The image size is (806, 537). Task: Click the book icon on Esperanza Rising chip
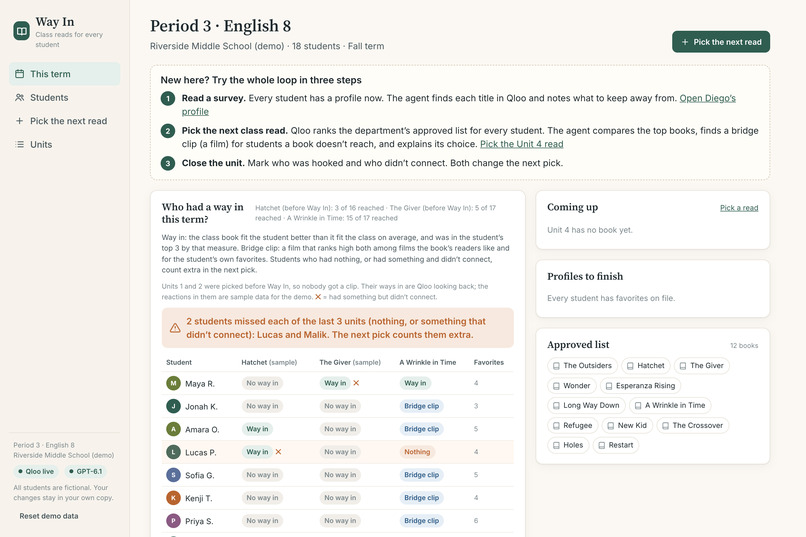tap(609, 386)
